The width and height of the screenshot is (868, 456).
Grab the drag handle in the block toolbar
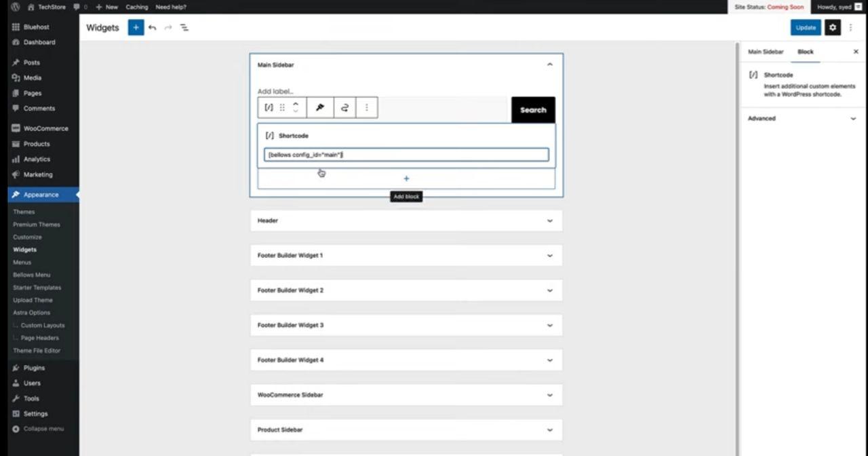283,107
